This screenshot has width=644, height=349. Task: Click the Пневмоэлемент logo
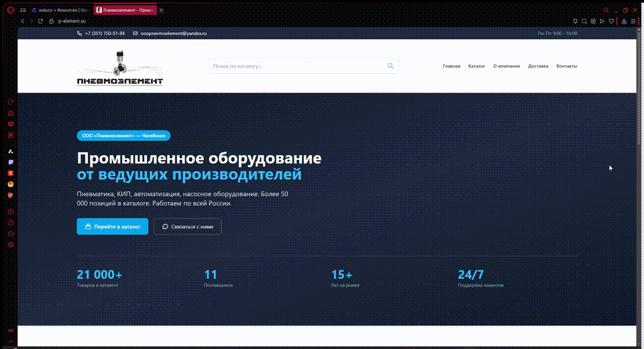tap(120, 67)
